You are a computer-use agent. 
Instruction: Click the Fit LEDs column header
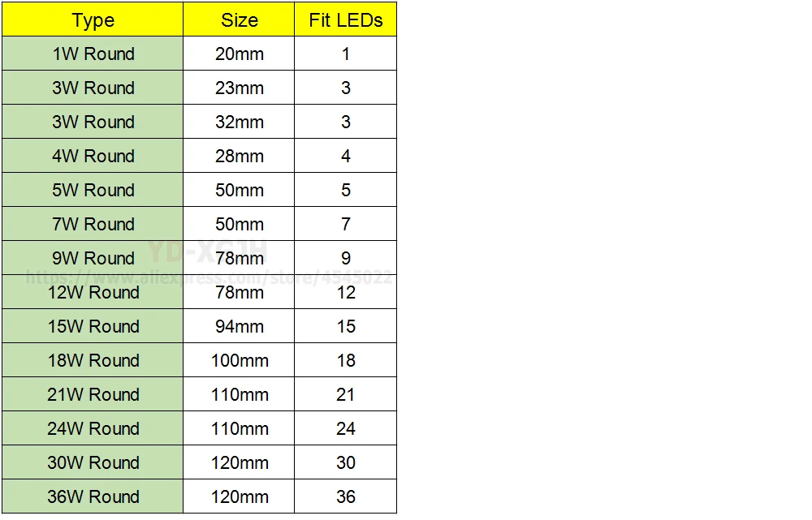point(345,20)
